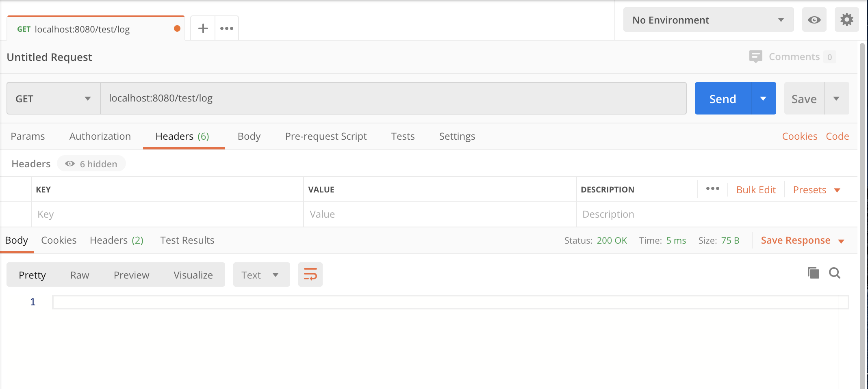868x389 pixels.
Task: Open the Cookies link
Action: tap(799, 136)
